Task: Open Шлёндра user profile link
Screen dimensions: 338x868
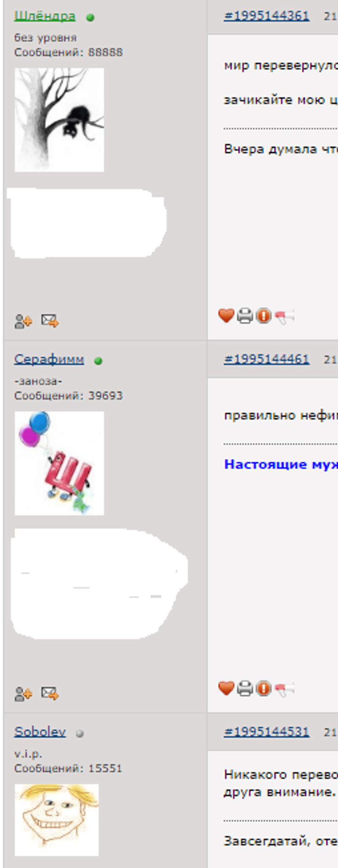Action: click(45, 16)
